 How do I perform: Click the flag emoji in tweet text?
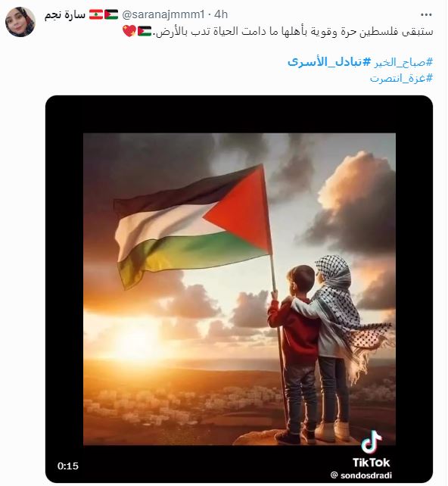(145, 31)
